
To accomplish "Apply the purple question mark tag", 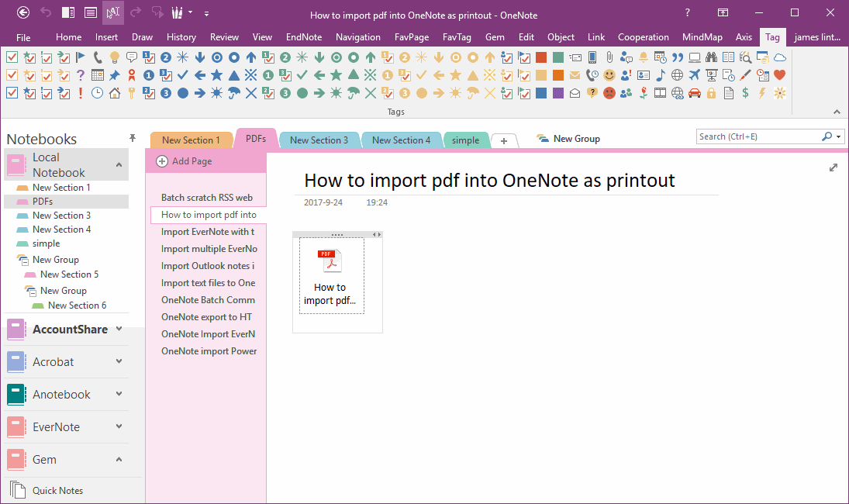I will pyautogui.click(x=80, y=75).
